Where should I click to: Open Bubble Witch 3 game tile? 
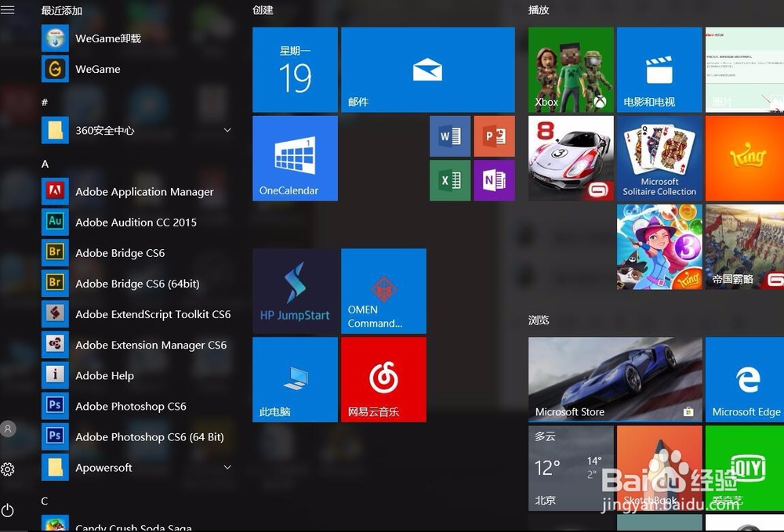tap(659, 247)
